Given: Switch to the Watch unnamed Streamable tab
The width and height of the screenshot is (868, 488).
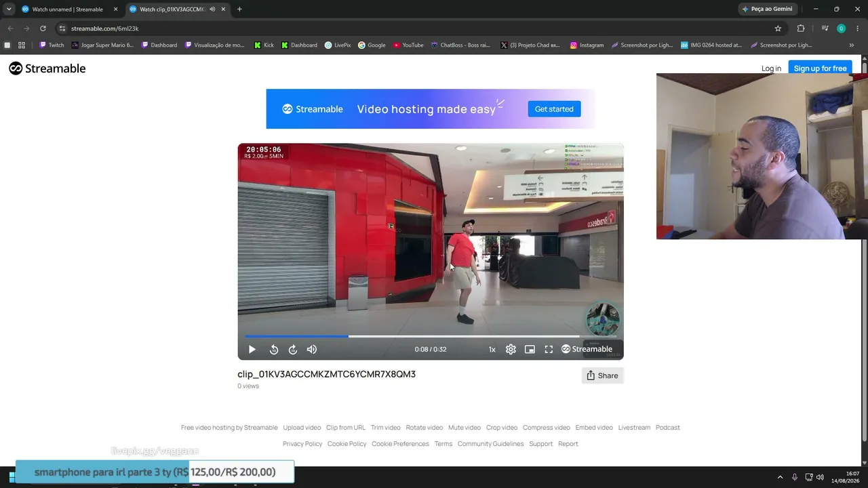Looking at the screenshot, I should pyautogui.click(x=68, y=9).
